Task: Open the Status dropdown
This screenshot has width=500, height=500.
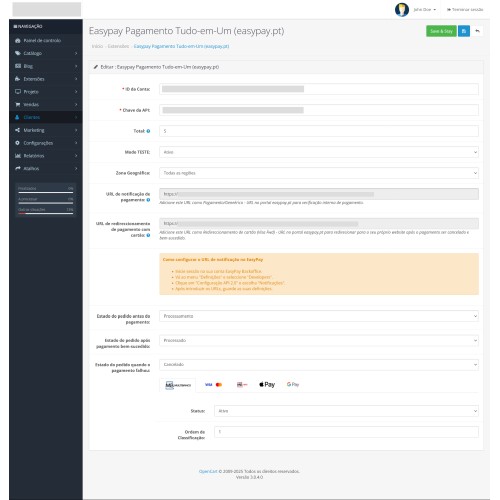Action: click(x=346, y=411)
